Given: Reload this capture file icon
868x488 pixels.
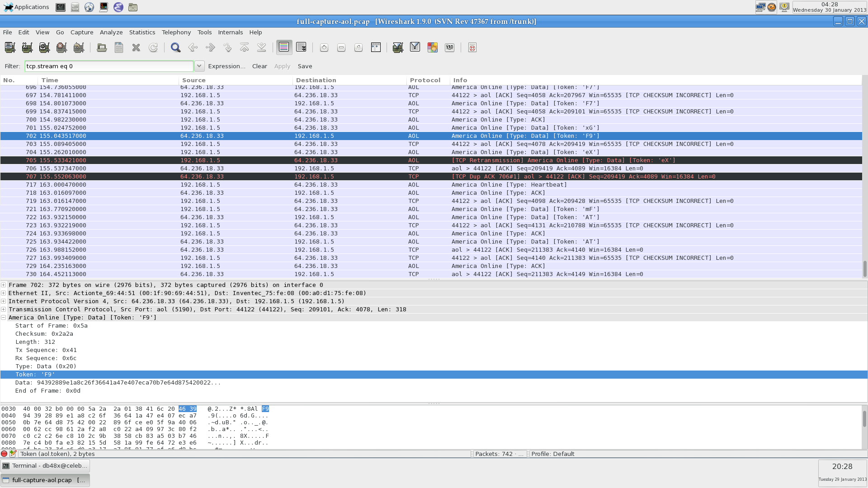Looking at the screenshot, I should tap(153, 47).
